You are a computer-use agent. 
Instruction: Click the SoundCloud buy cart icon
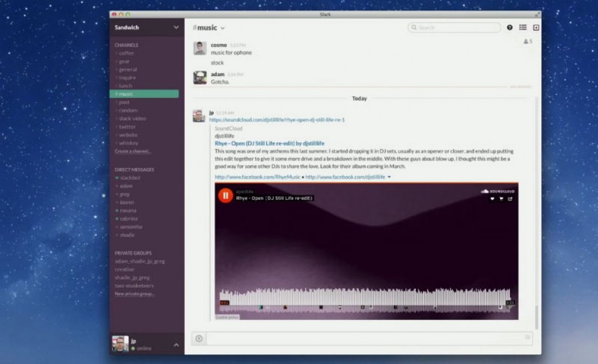(501, 199)
